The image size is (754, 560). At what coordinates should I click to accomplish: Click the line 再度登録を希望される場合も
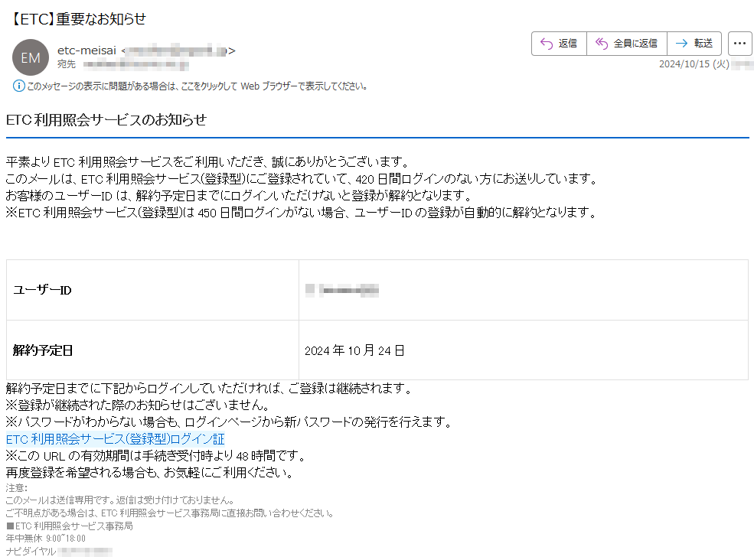[x=149, y=473]
